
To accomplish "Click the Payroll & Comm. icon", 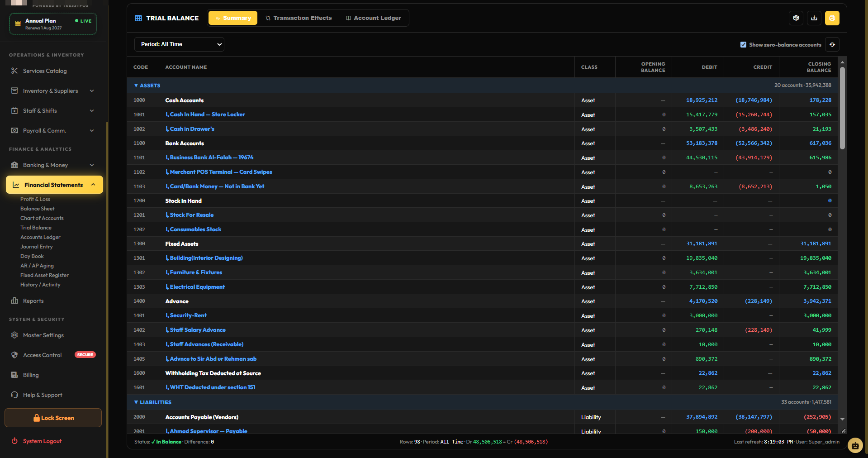I will coord(14,131).
